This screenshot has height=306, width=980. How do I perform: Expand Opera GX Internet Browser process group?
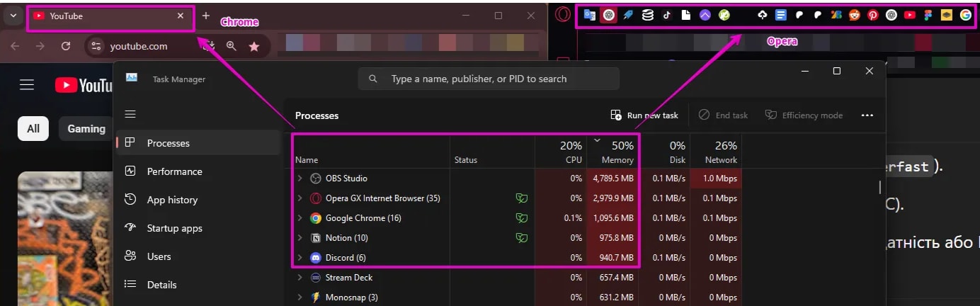click(x=300, y=198)
